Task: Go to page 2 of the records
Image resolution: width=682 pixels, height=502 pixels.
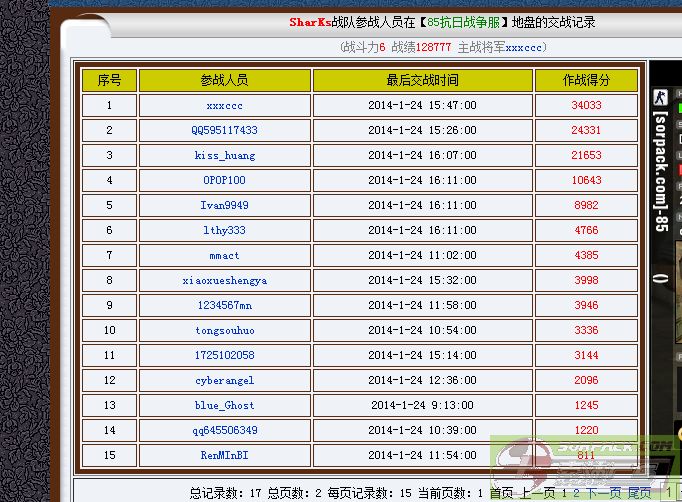Action: 575,493
